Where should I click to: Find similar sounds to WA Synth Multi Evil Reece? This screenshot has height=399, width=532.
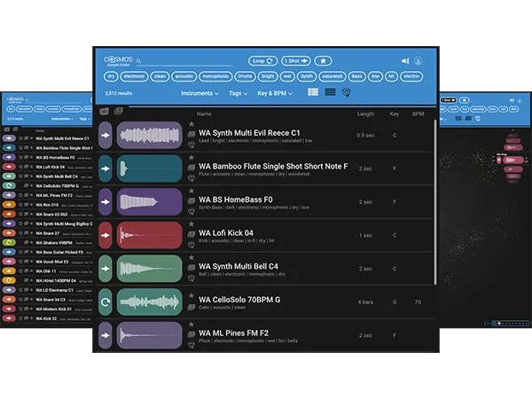click(192, 145)
